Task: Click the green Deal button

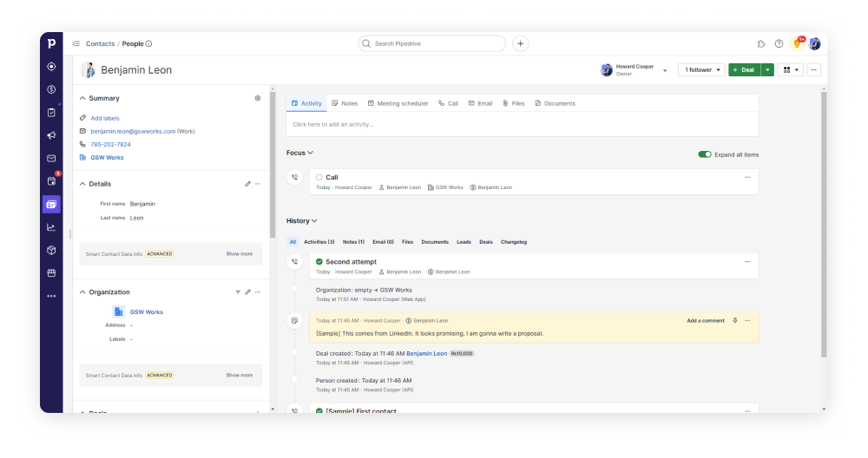Action: point(744,69)
